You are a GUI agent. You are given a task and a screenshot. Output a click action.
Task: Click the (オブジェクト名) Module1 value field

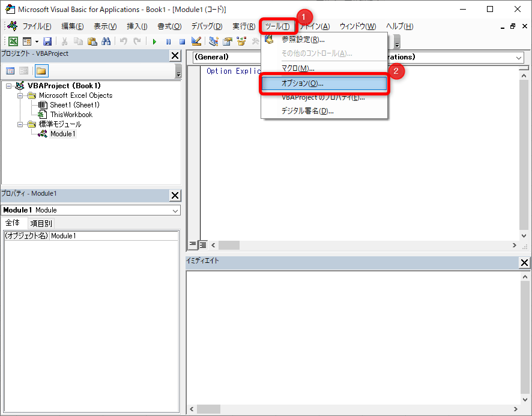(114, 236)
